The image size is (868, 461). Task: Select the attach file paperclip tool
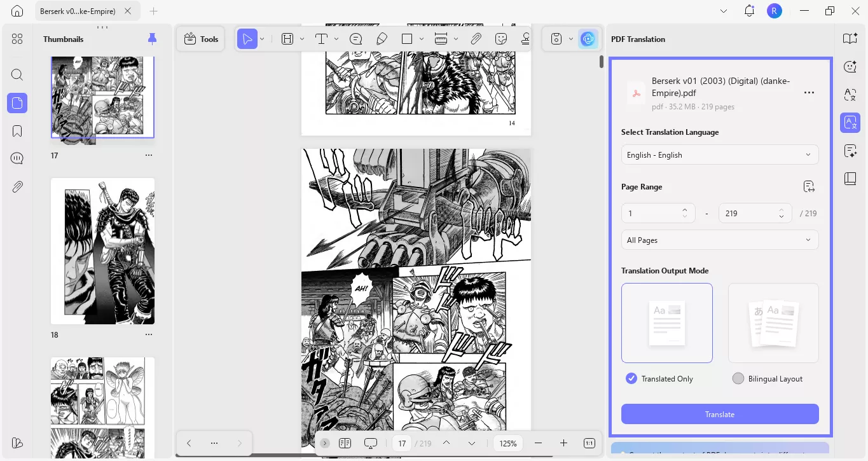476,39
